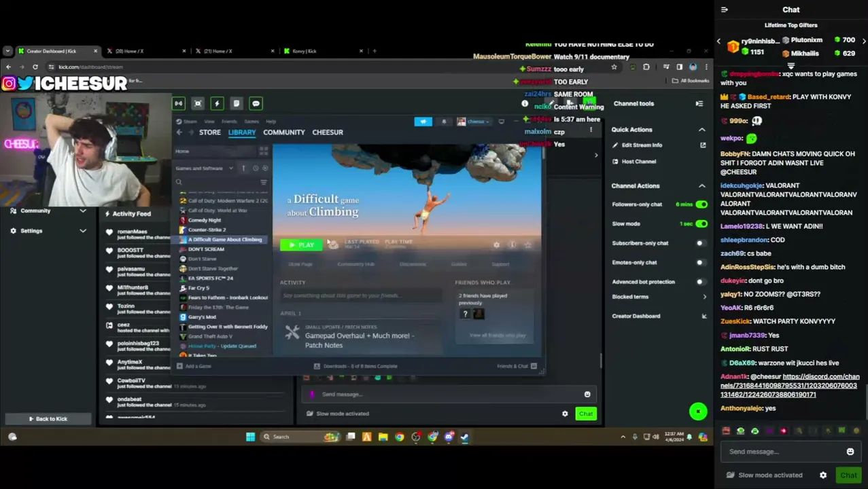The image size is (868, 489).
Task: Enable Emotes-only chat switch
Action: pos(701,262)
